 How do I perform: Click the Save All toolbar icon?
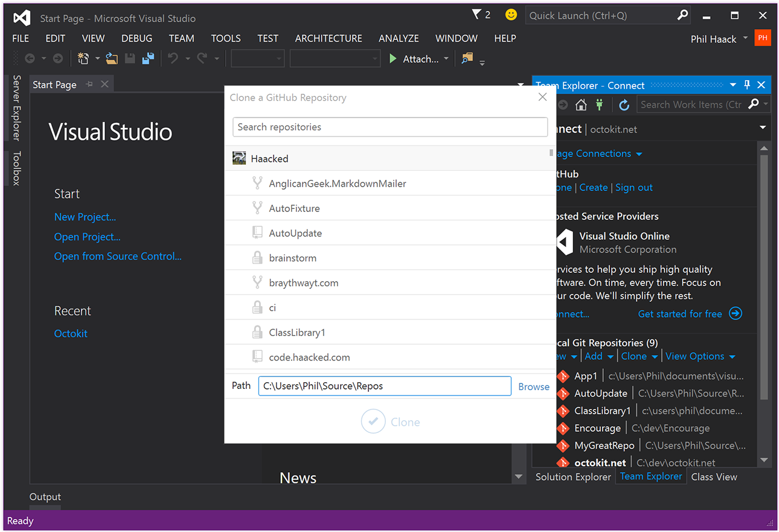click(148, 59)
